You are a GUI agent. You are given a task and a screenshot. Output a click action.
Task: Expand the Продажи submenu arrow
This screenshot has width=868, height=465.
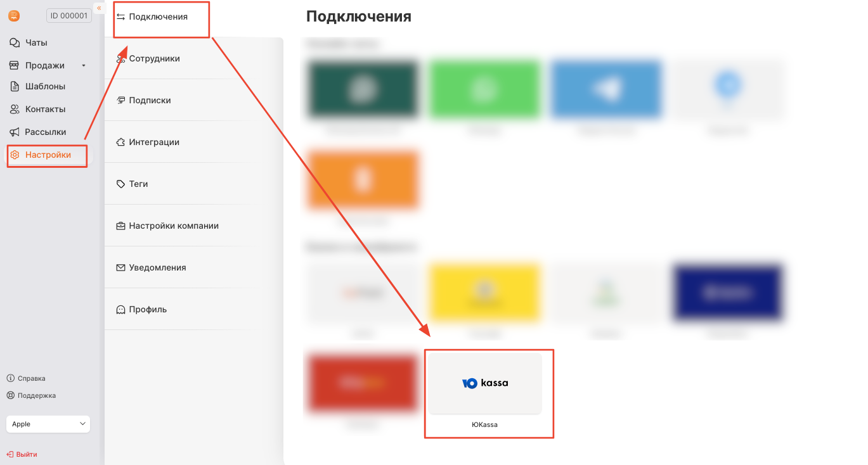pyautogui.click(x=83, y=66)
